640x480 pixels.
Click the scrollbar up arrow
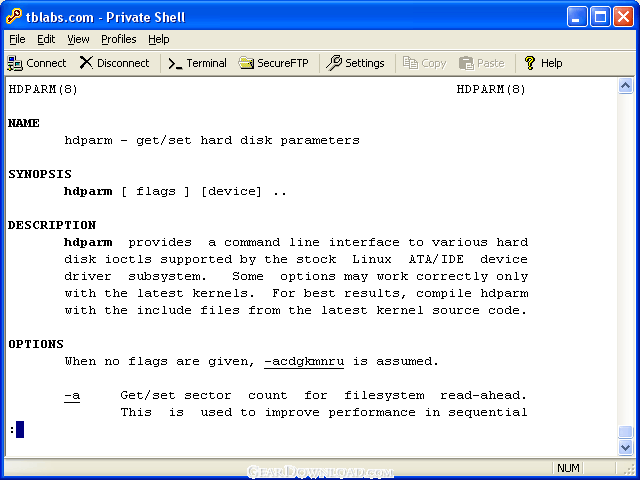point(625,86)
